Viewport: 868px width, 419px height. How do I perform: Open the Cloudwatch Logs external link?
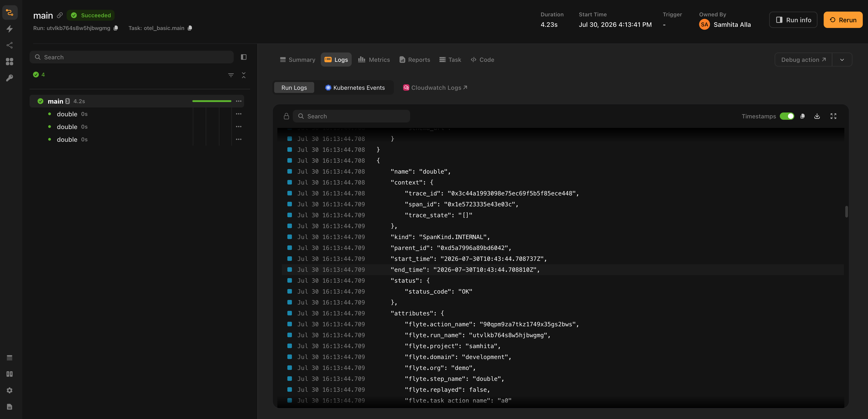pos(435,87)
